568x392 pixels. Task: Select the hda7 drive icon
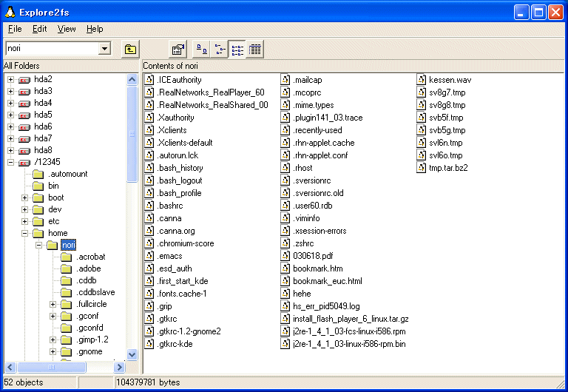24,139
